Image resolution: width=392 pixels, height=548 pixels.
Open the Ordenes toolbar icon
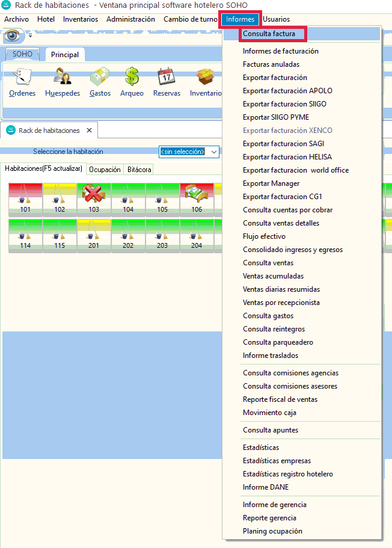click(x=22, y=82)
